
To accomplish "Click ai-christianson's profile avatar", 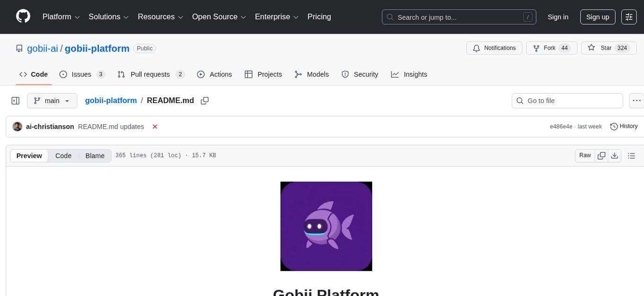I will (x=17, y=127).
